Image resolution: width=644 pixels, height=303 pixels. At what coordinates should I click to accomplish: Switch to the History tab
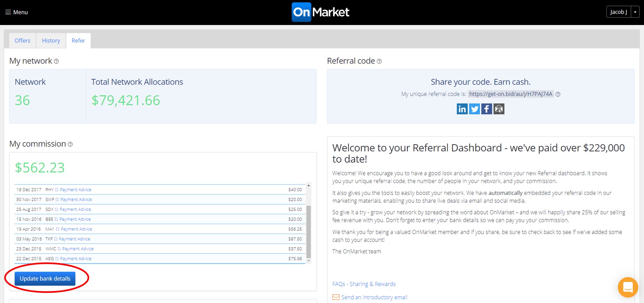51,41
